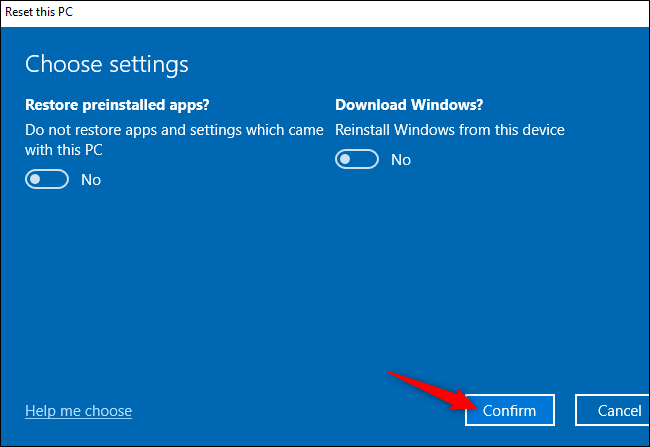
Task: Click the knob of the Restore preinstalled toggle
Action: click(x=37, y=180)
